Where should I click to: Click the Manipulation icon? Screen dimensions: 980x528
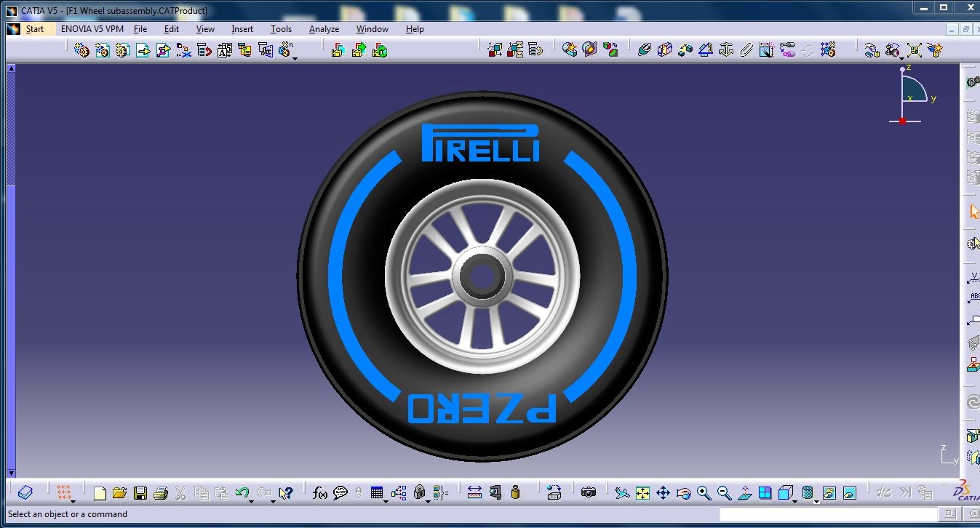click(x=871, y=49)
